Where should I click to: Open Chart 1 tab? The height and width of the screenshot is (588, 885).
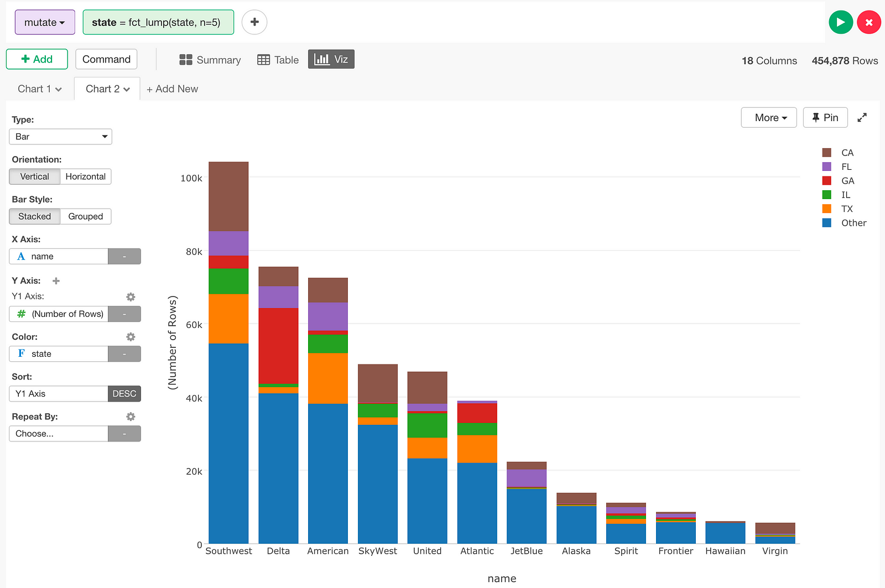click(x=40, y=89)
